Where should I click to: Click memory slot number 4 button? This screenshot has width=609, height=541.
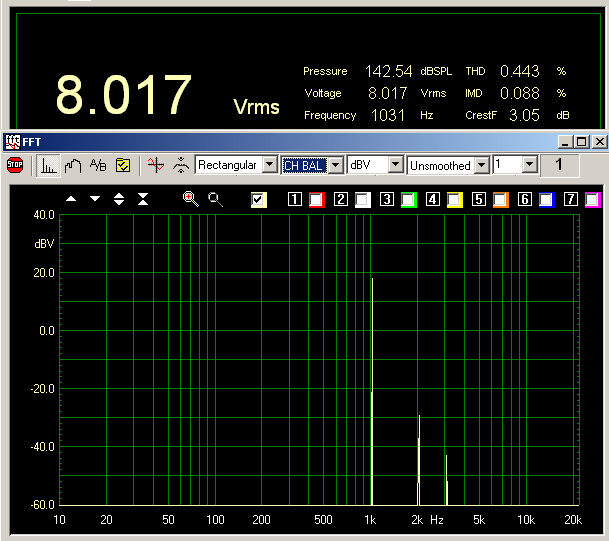(433, 200)
